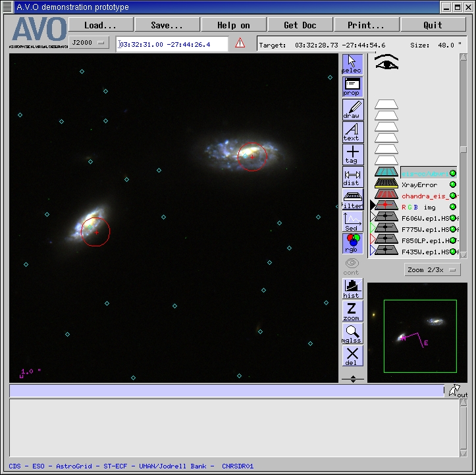The image size is (476, 475).
Task: Toggle the eye visibility icon above layers
Action: [x=387, y=63]
